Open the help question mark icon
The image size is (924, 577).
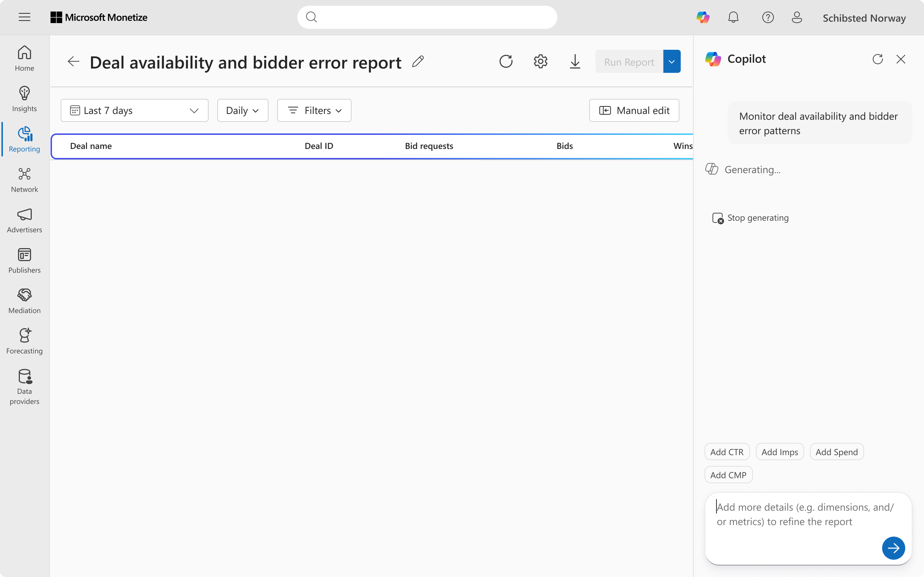[767, 18]
